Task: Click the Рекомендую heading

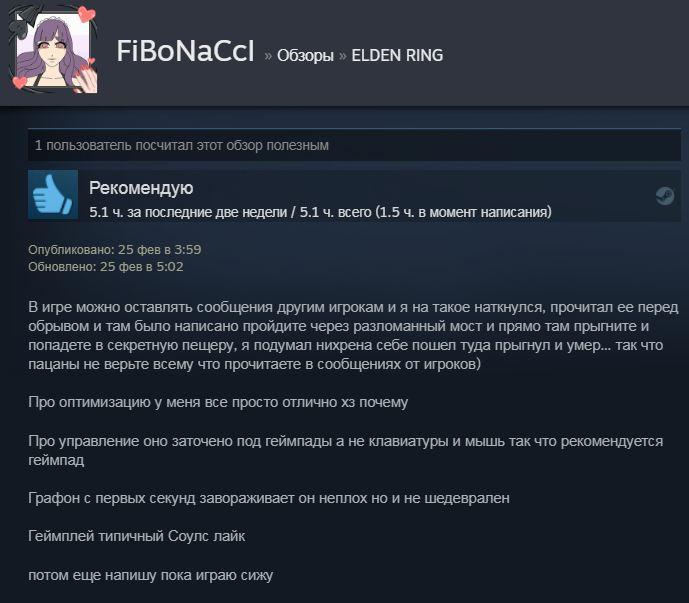Action: click(x=141, y=188)
